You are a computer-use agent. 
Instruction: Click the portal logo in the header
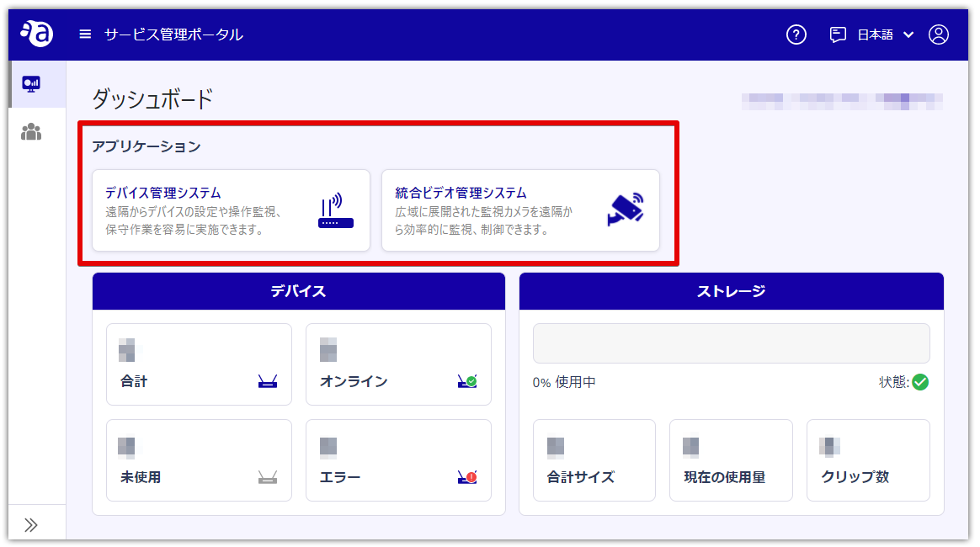click(37, 34)
